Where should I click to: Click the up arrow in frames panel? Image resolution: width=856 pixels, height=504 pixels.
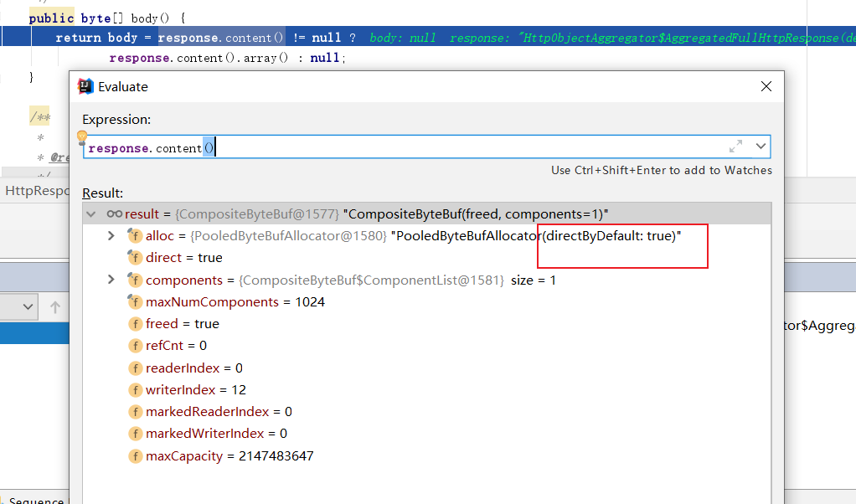click(x=55, y=307)
